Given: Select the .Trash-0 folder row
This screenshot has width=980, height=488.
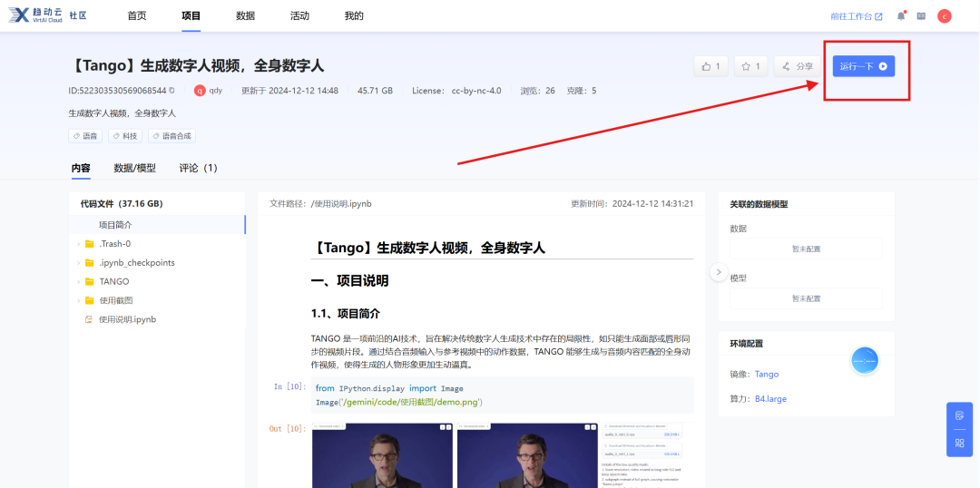Looking at the screenshot, I should [x=158, y=244].
